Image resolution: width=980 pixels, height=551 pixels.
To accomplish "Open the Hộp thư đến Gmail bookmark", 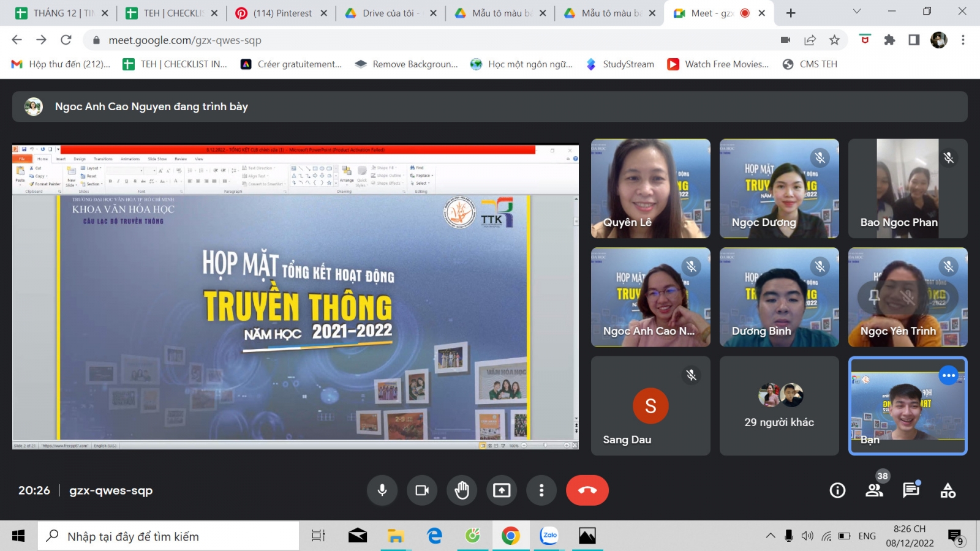I will [x=61, y=64].
